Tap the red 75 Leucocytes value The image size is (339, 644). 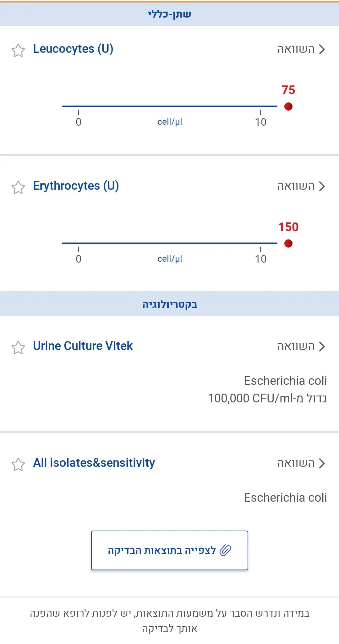(x=288, y=90)
